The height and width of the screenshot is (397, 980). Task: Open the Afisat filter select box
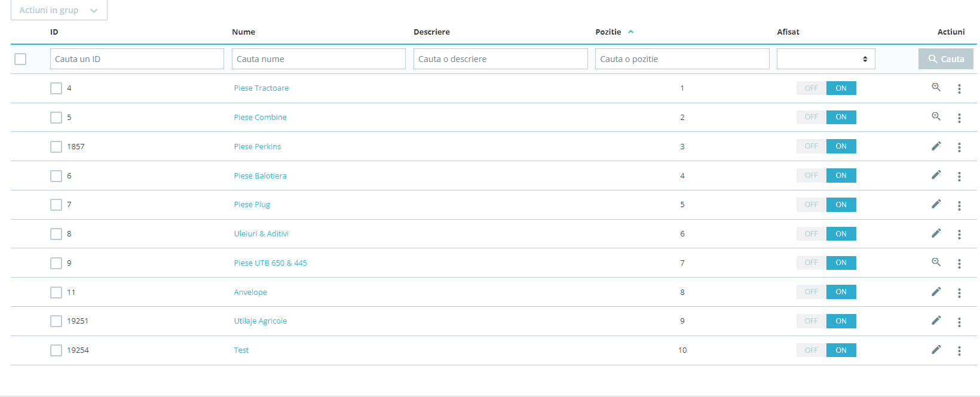click(826, 59)
